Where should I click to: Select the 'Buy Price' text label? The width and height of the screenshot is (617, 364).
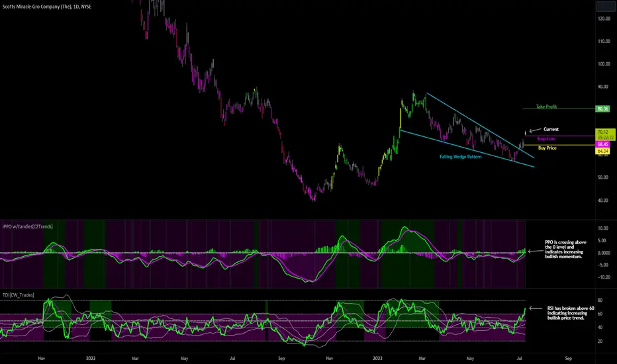[547, 148]
